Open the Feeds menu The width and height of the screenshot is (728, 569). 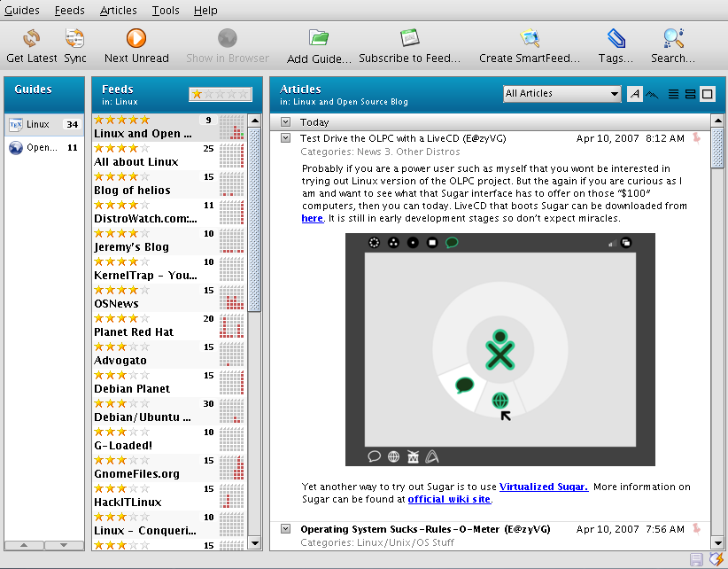point(70,11)
